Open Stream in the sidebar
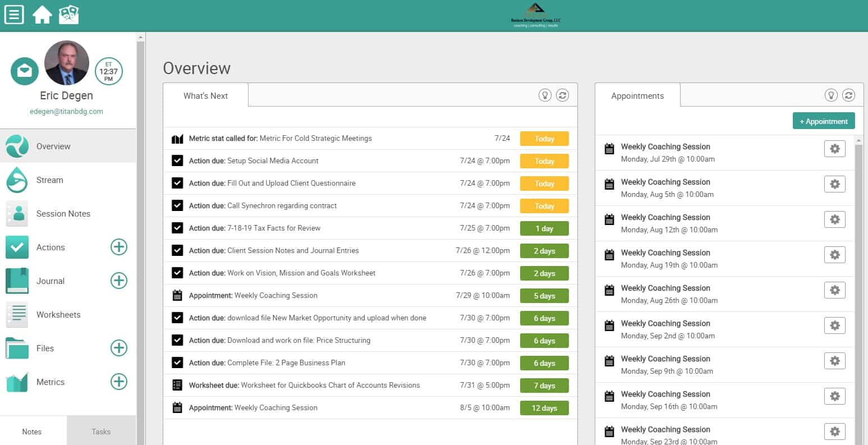The width and height of the screenshot is (868, 445). [68, 180]
